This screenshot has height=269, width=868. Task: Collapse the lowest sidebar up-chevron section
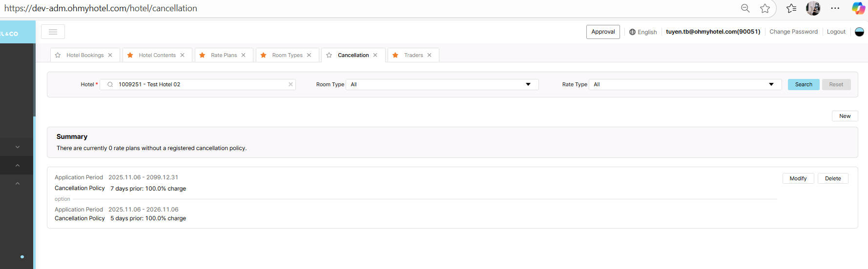[18, 183]
